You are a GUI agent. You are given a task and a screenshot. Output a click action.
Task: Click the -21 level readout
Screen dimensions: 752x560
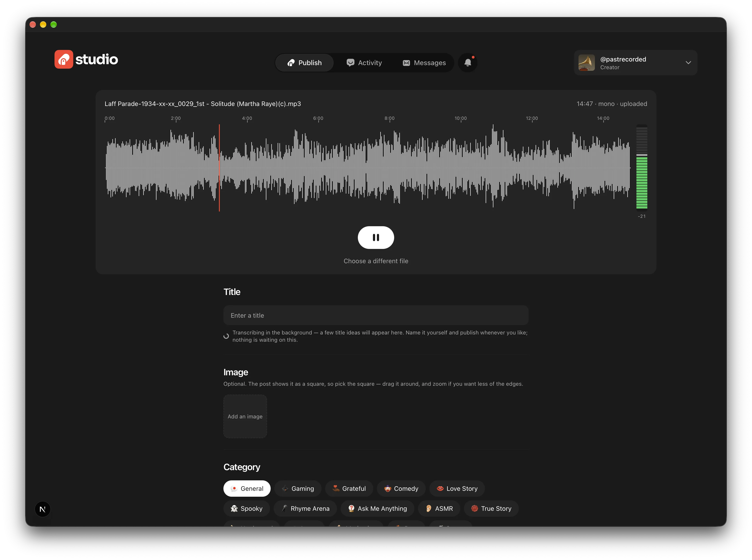click(642, 216)
